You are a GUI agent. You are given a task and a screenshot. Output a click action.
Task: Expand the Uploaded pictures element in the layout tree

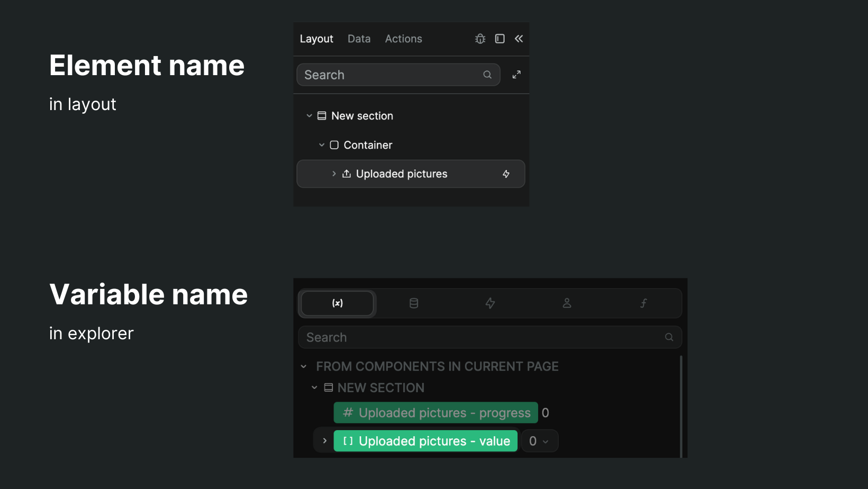334,174
